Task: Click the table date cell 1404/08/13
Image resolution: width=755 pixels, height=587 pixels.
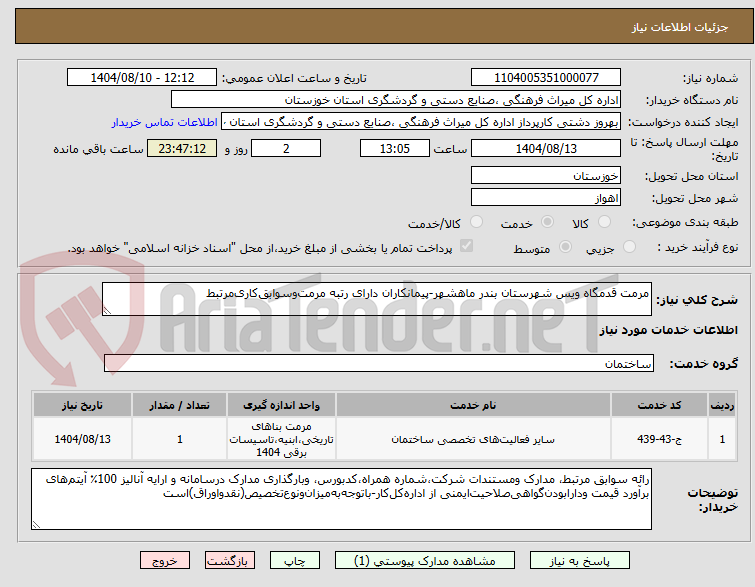Action: click(x=82, y=439)
